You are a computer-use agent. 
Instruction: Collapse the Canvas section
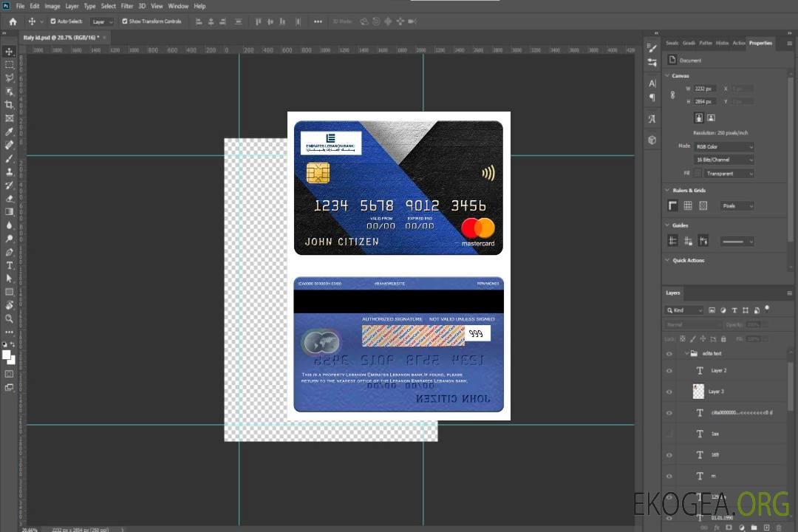pyautogui.click(x=668, y=75)
